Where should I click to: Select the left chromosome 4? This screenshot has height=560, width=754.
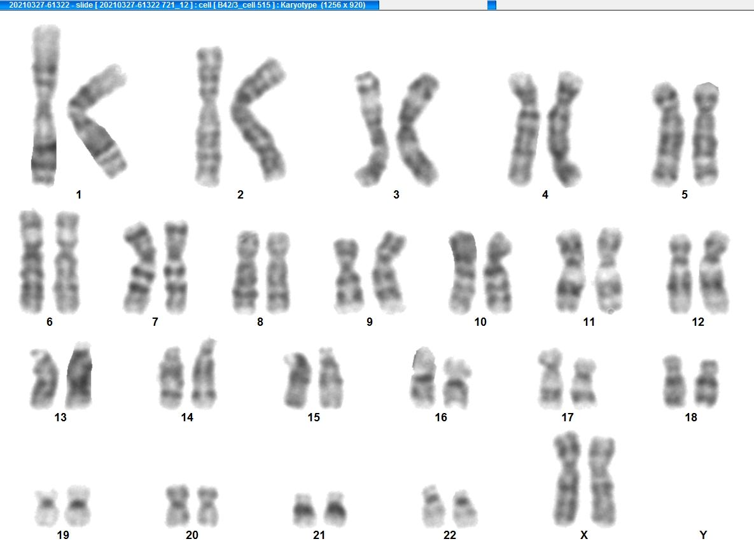(x=524, y=129)
